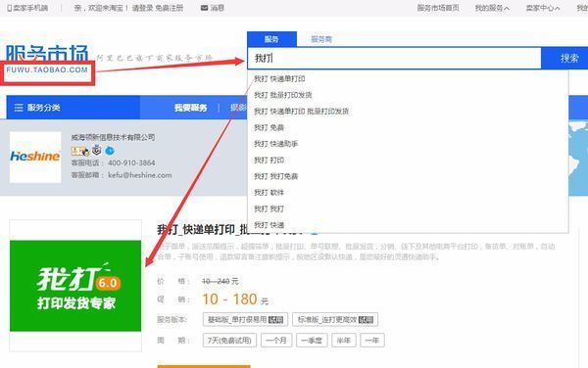Open the 我打 6.0 green product image
This screenshot has width=588, height=368.
coord(75,286)
